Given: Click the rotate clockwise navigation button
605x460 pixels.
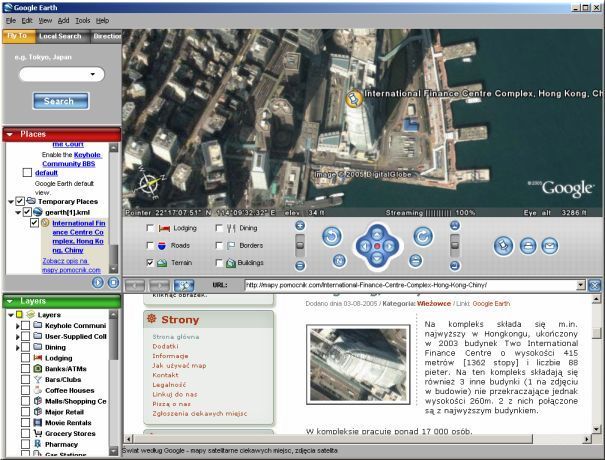Looking at the screenshot, I should pos(422,237).
